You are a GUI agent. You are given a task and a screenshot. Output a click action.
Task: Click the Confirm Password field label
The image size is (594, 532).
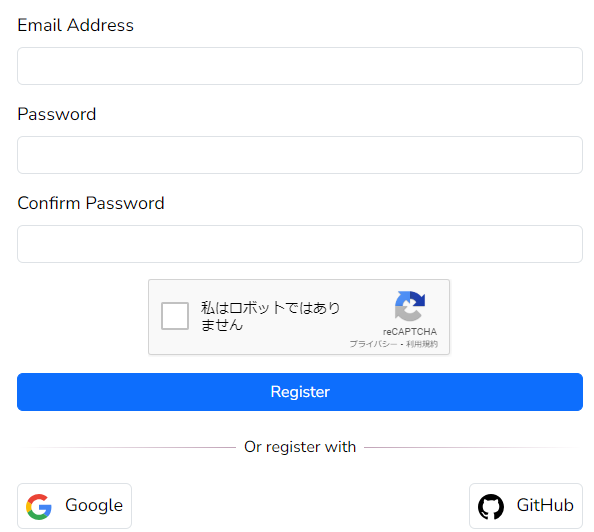tap(91, 203)
